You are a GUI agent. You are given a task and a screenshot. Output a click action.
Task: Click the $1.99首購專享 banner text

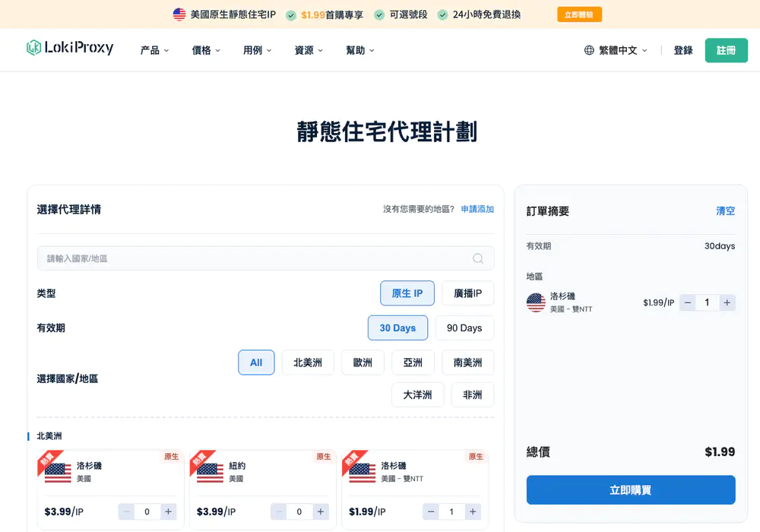(332, 14)
